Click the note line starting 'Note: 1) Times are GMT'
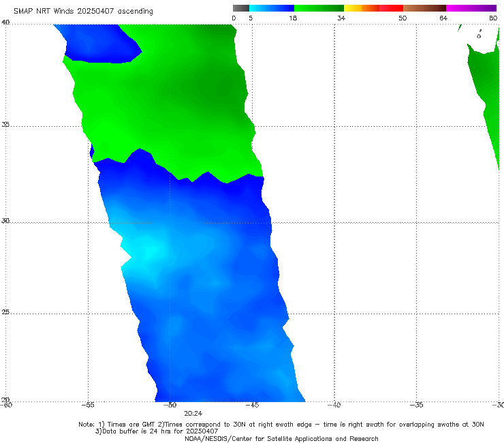The height and width of the screenshot is (443, 504). point(281,425)
